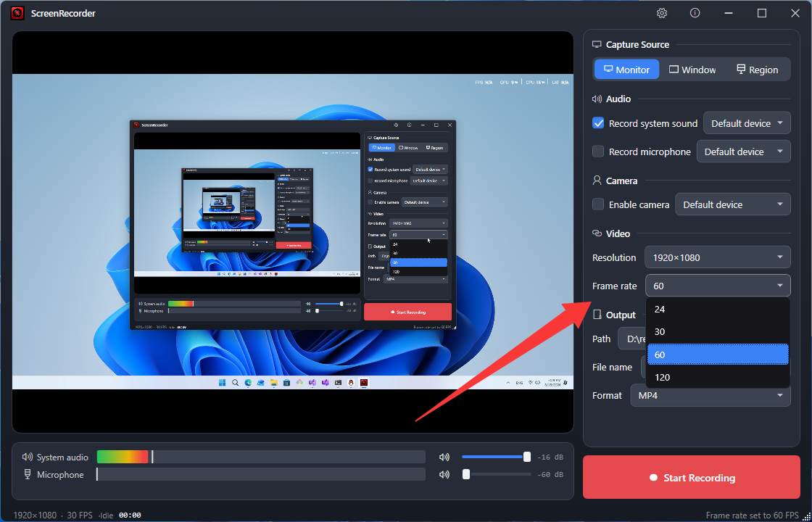The height and width of the screenshot is (522, 812).
Task: Click the Windows Start icon in the preview taskbar
Action: [222, 383]
